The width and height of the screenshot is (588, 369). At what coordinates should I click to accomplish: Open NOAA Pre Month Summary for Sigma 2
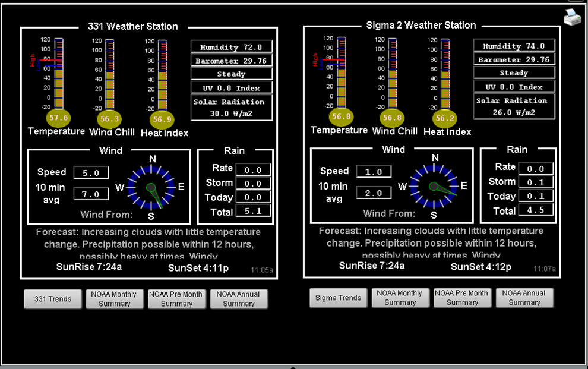pyautogui.click(x=462, y=298)
